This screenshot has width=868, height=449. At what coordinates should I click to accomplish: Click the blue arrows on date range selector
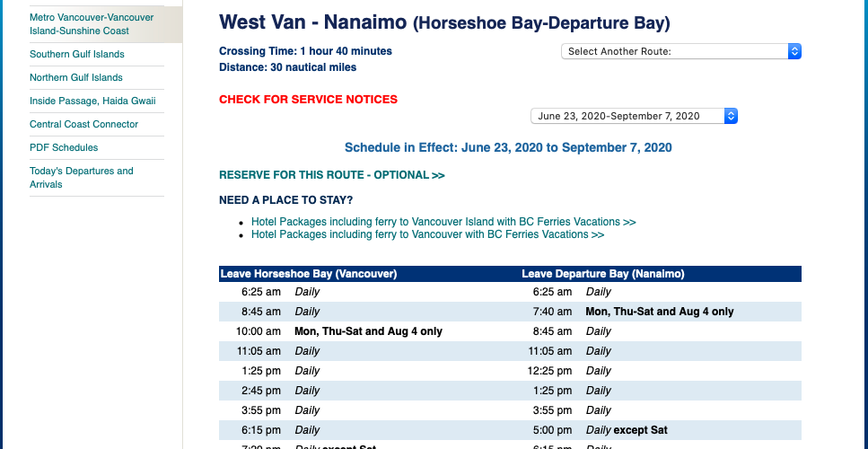pyautogui.click(x=731, y=116)
